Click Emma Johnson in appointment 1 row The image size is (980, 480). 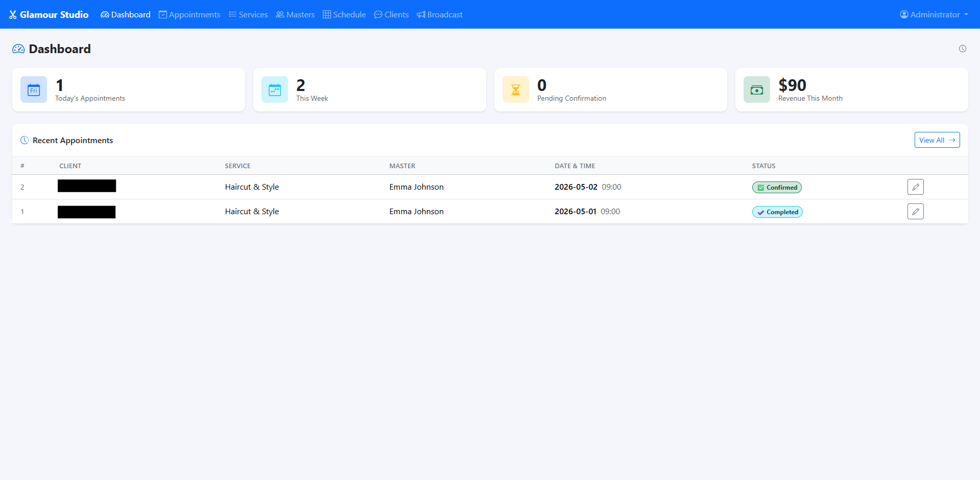(x=417, y=212)
